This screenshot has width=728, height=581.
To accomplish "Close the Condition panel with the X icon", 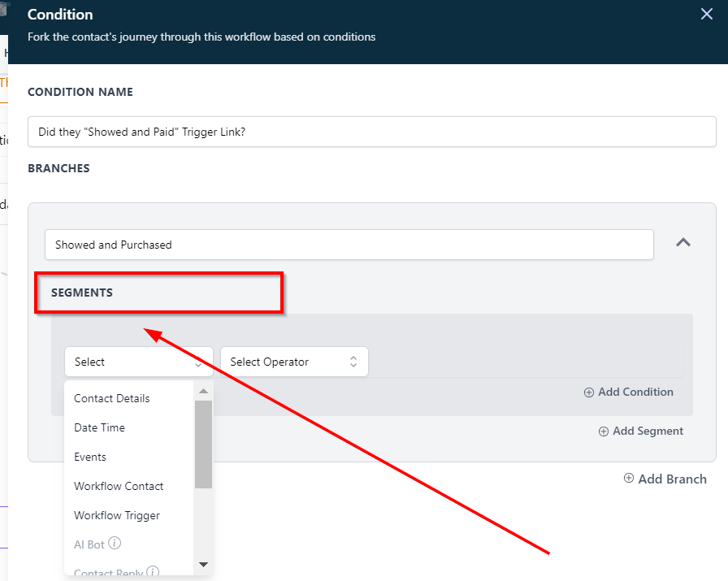I will tap(706, 15).
